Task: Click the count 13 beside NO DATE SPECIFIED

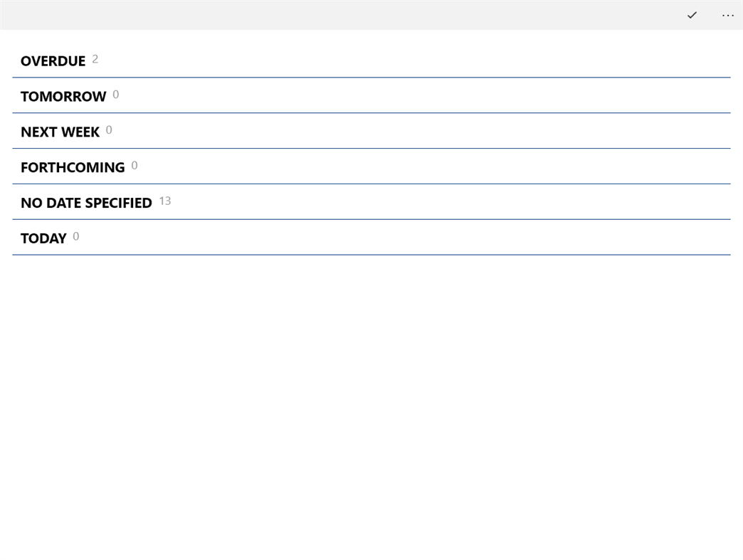Action: coord(165,201)
